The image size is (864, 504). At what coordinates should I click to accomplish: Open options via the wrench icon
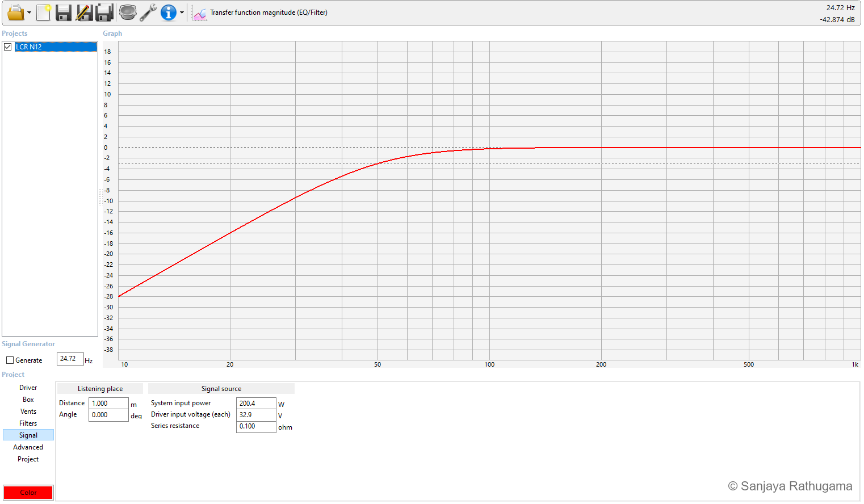148,12
